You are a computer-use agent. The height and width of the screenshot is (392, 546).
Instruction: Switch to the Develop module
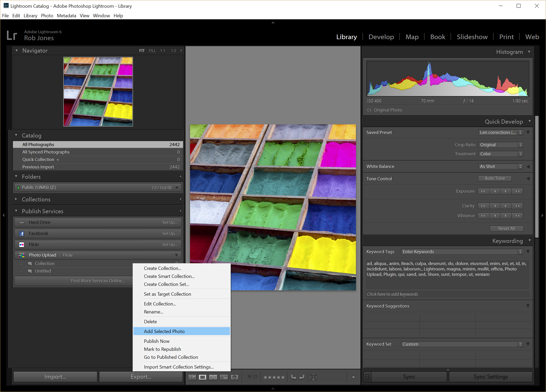(381, 37)
